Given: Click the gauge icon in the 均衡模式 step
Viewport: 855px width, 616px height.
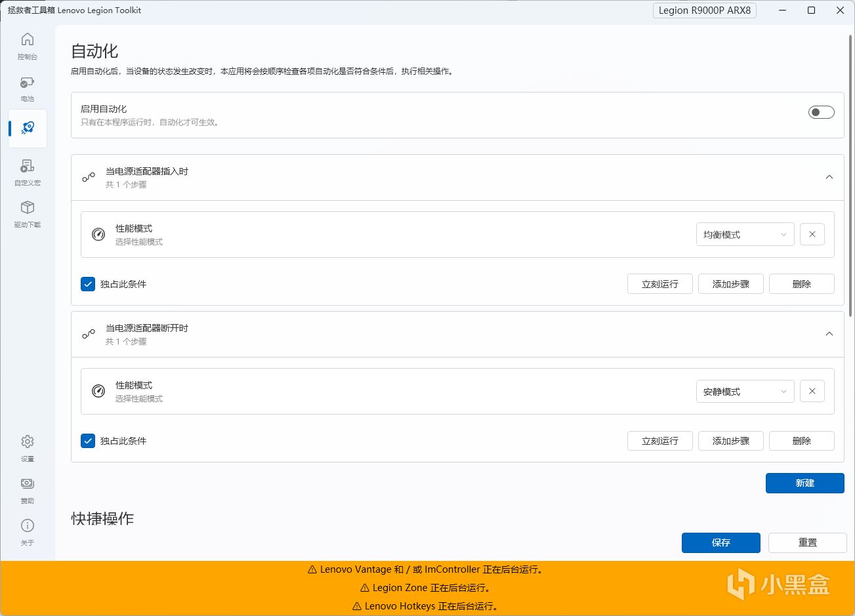Looking at the screenshot, I should point(98,234).
